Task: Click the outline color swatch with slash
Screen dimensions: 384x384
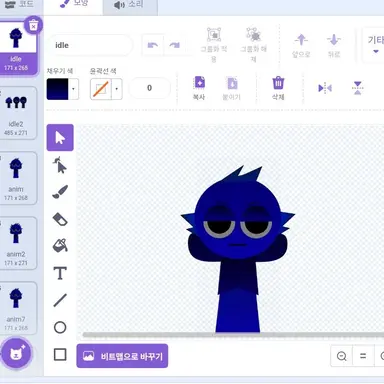Action: (101, 89)
